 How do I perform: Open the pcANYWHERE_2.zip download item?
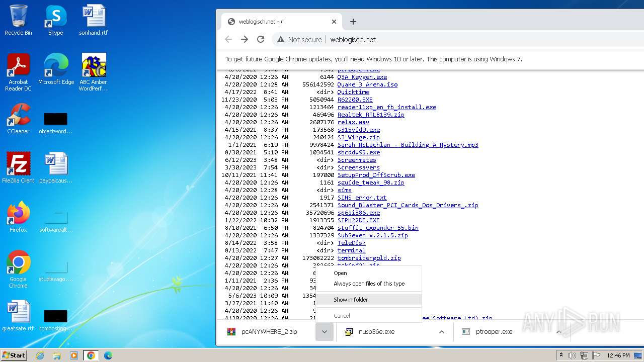(269, 332)
